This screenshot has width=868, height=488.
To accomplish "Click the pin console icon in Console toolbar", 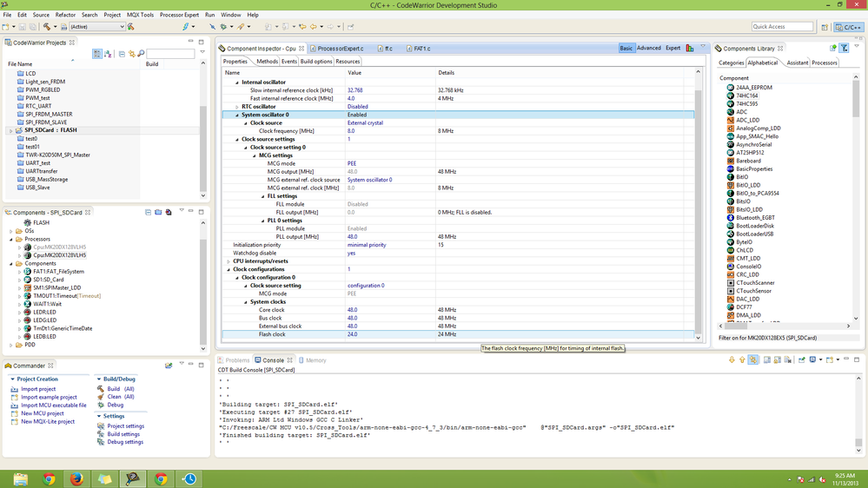I will (x=802, y=359).
